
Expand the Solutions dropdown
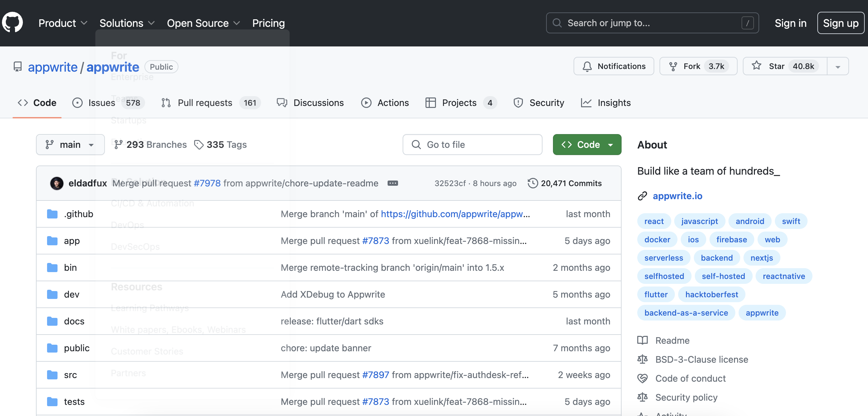click(127, 23)
